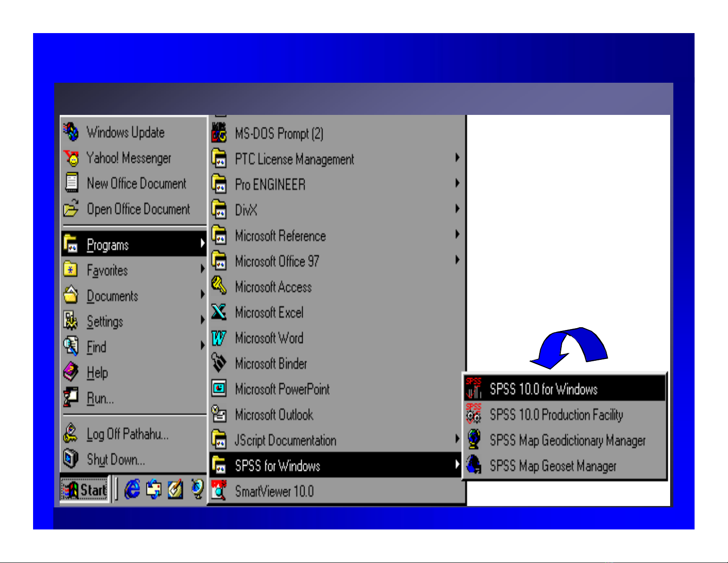The width and height of the screenshot is (728, 563).
Task: Select SPSS Map Geodictionary Manager entry
Action: tap(564, 440)
